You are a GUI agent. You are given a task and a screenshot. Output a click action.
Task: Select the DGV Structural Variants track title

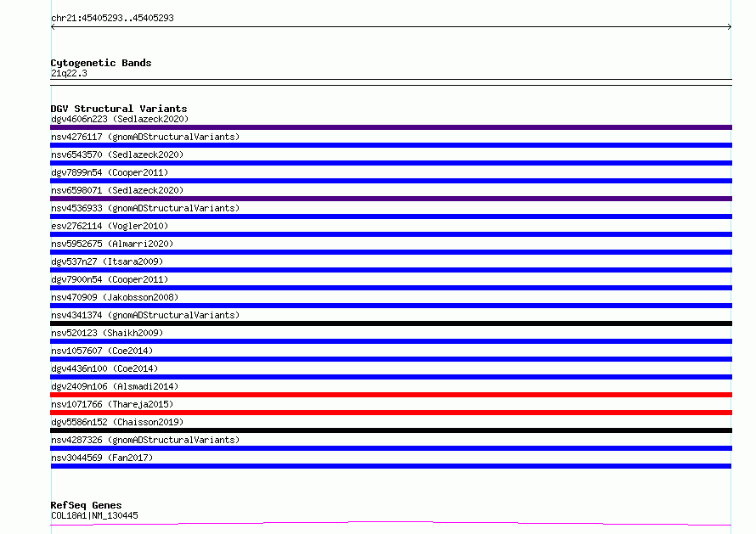pos(119,109)
